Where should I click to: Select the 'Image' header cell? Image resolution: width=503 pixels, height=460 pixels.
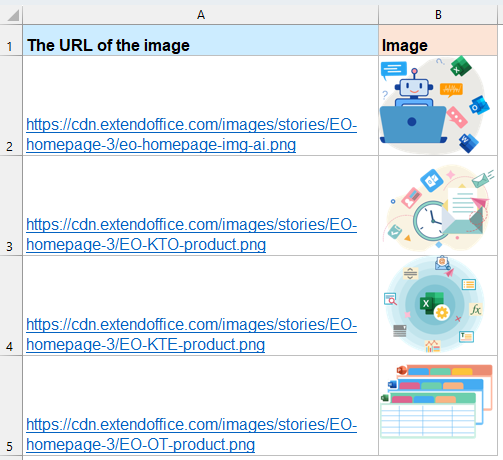pyautogui.click(x=438, y=40)
